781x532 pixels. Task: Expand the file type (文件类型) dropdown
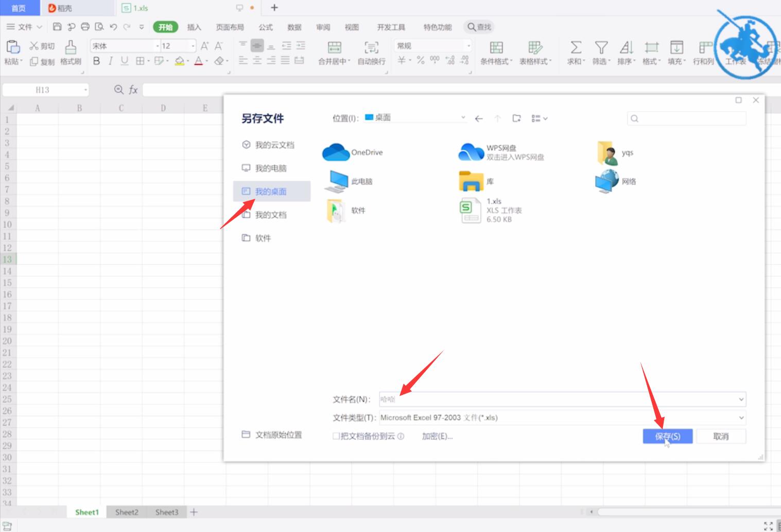point(741,418)
